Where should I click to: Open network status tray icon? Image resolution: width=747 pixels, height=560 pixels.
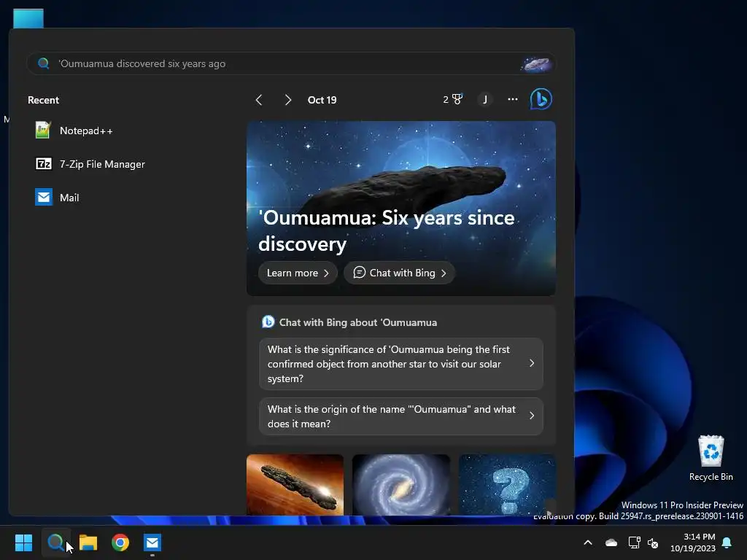tap(634, 542)
